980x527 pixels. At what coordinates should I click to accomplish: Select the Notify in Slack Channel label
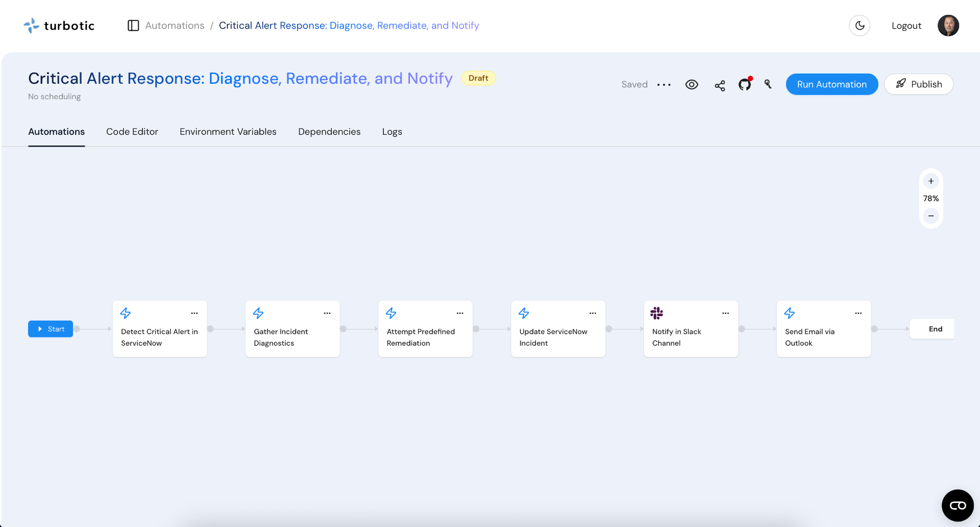click(677, 338)
